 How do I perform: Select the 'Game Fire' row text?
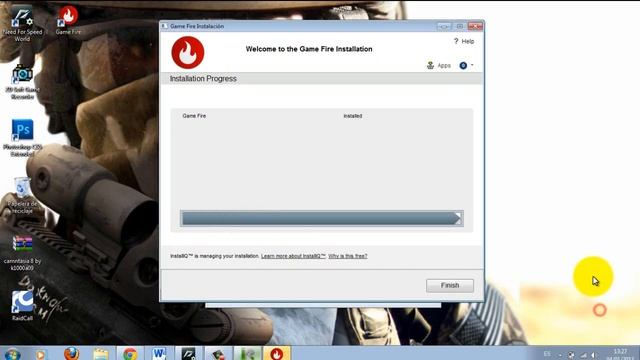[x=194, y=116]
